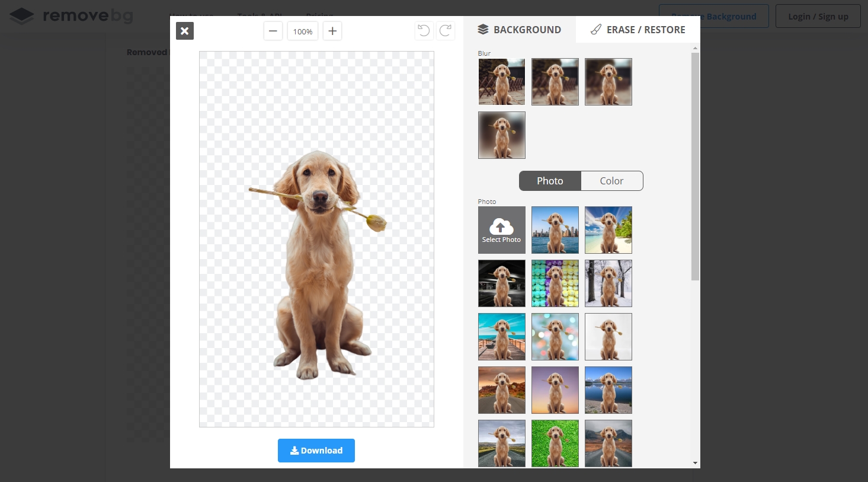
Task: Choose the purple sunset sky background
Action: [x=555, y=390]
